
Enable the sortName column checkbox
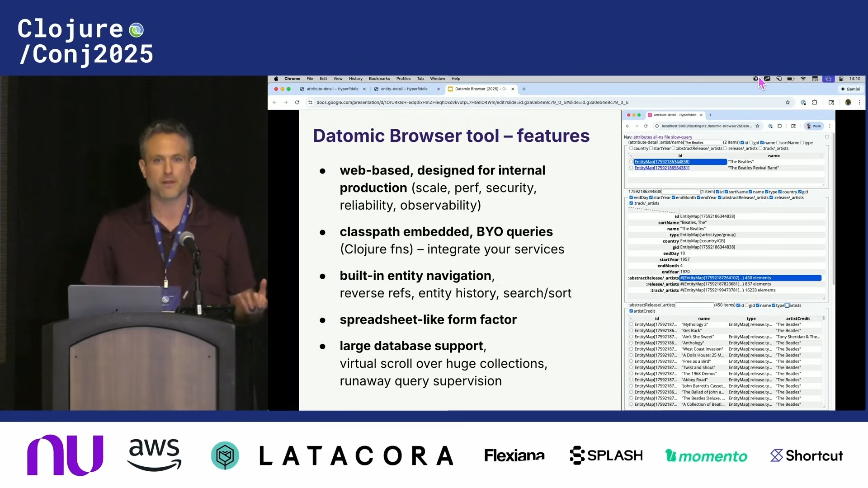click(778, 143)
